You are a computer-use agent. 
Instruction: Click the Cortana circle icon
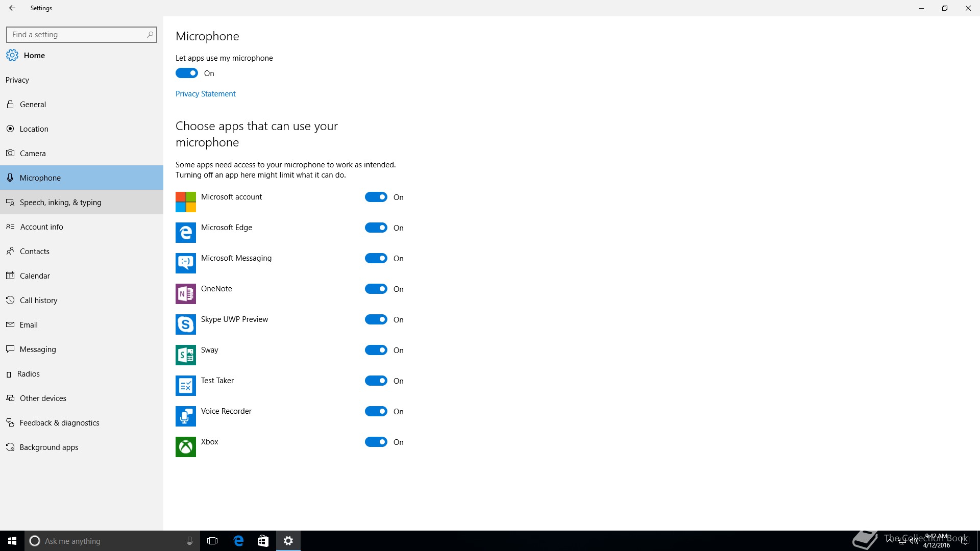pos(35,541)
